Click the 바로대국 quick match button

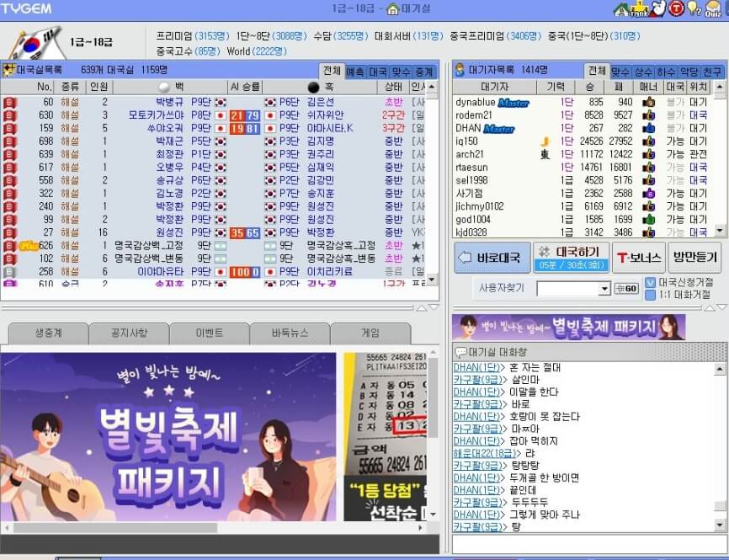pyautogui.click(x=492, y=258)
